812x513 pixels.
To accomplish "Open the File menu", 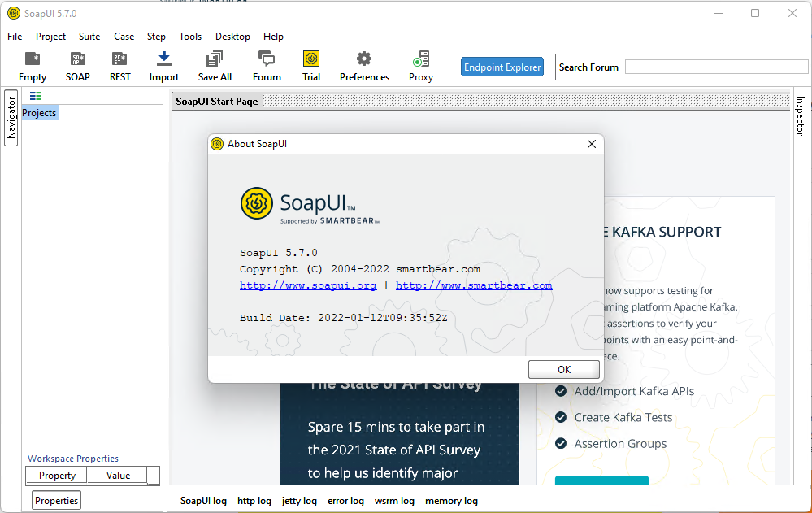I will pos(15,37).
